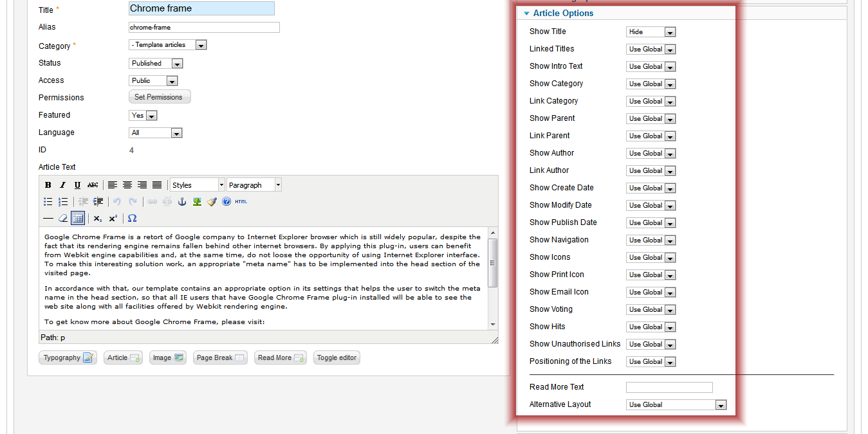Undo the last edit
This screenshot has width=868, height=434.
tap(117, 202)
